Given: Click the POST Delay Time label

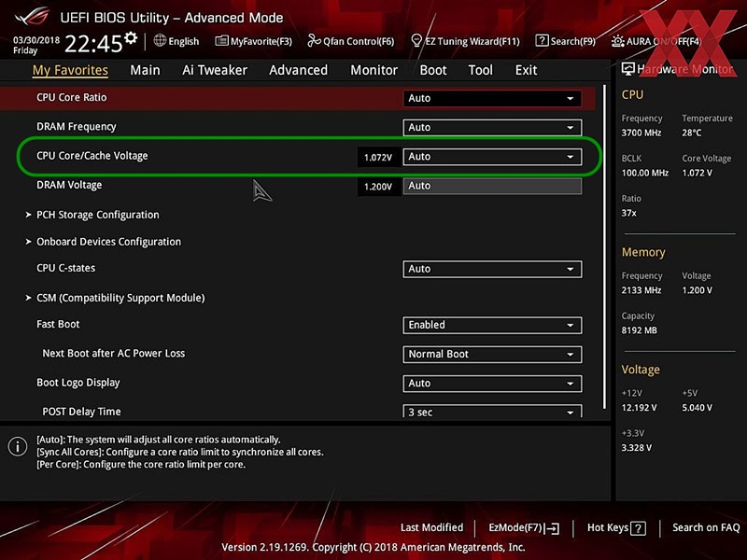Looking at the screenshot, I should tap(81, 412).
